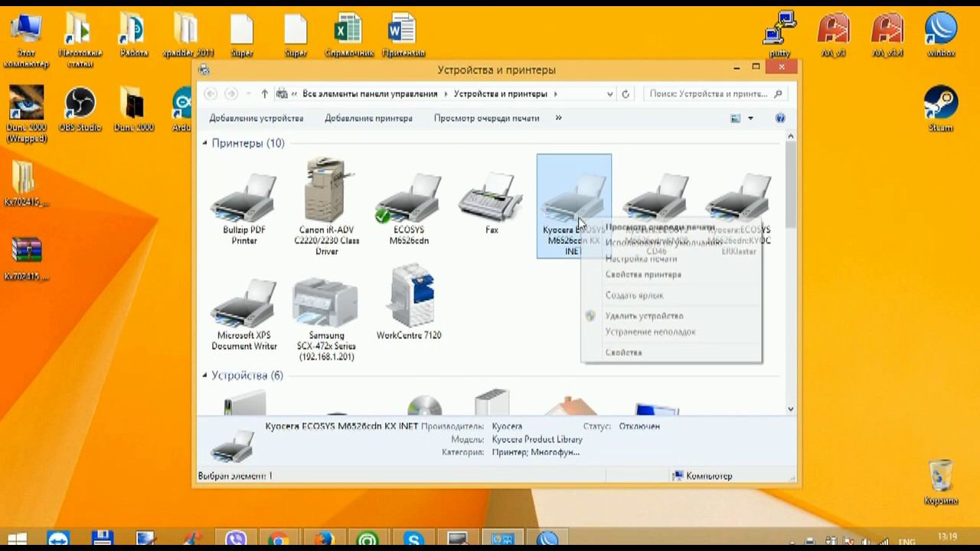Open the address bar history dropdown
Image resolution: width=980 pixels, height=551 pixels.
tap(609, 94)
